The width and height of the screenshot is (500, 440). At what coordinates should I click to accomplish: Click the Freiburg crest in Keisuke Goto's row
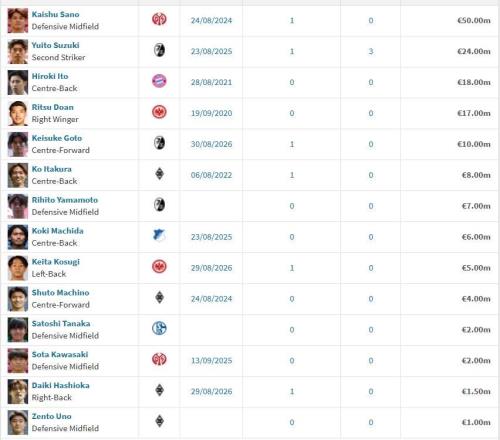[x=159, y=143]
